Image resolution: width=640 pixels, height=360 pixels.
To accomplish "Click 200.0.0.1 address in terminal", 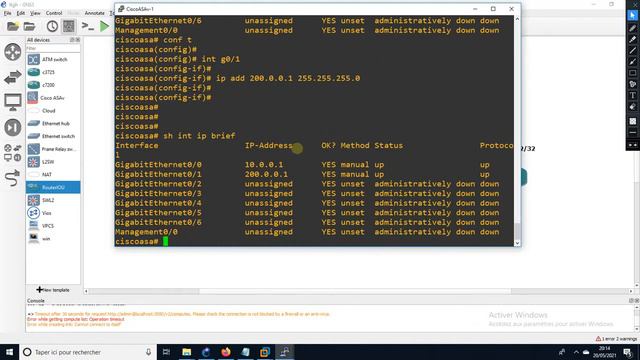I will pyautogui.click(x=266, y=174).
